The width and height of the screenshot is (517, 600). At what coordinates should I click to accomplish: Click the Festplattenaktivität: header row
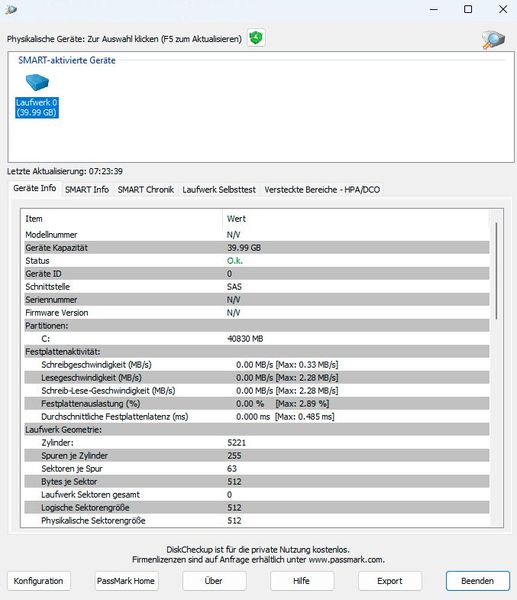click(257, 352)
